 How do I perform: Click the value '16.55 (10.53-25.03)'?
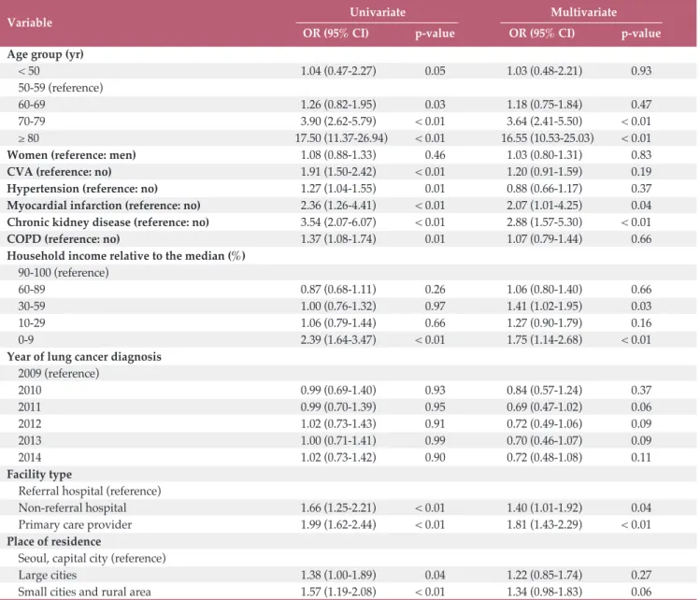548,138
